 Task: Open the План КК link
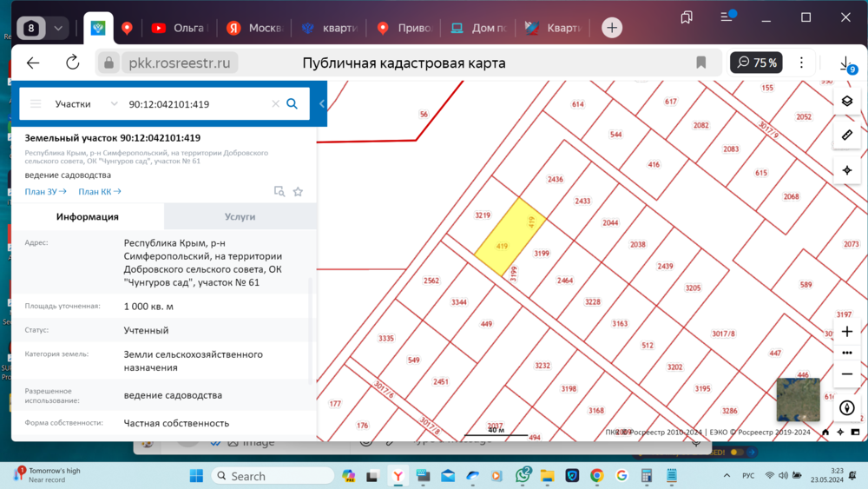[x=100, y=192]
